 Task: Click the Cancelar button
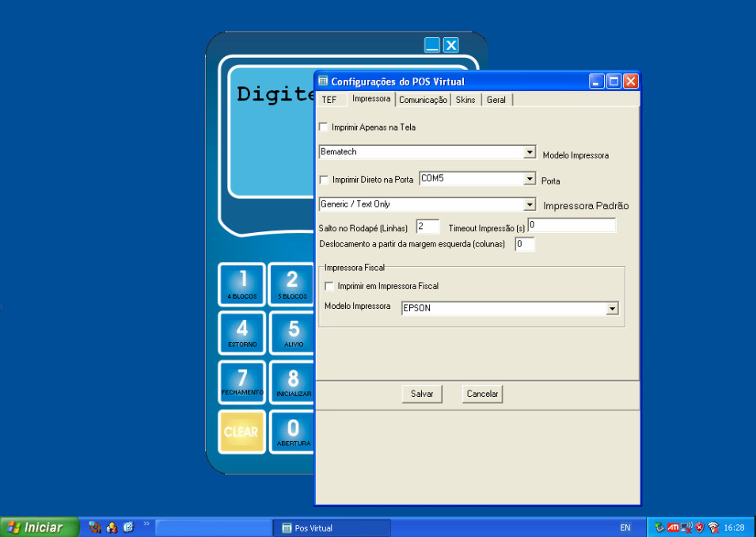[x=482, y=394]
